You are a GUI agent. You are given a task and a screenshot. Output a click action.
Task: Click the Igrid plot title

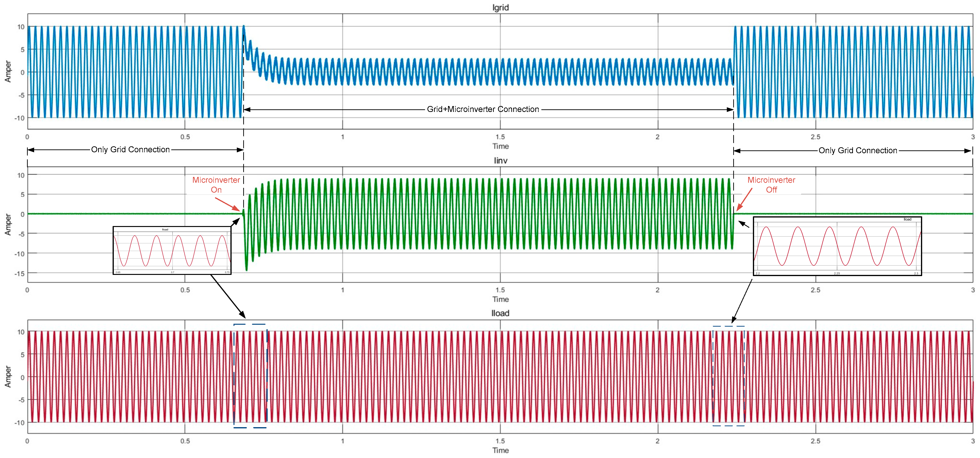(x=500, y=8)
